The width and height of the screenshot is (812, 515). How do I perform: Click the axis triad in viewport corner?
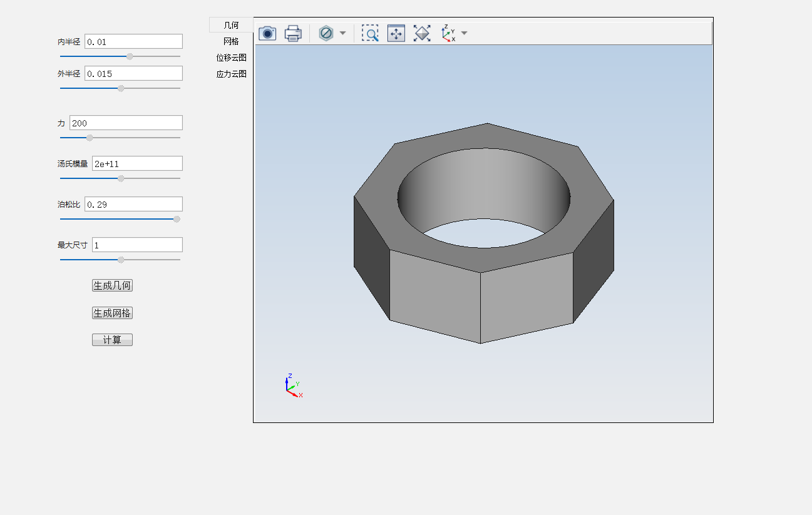[293, 386]
